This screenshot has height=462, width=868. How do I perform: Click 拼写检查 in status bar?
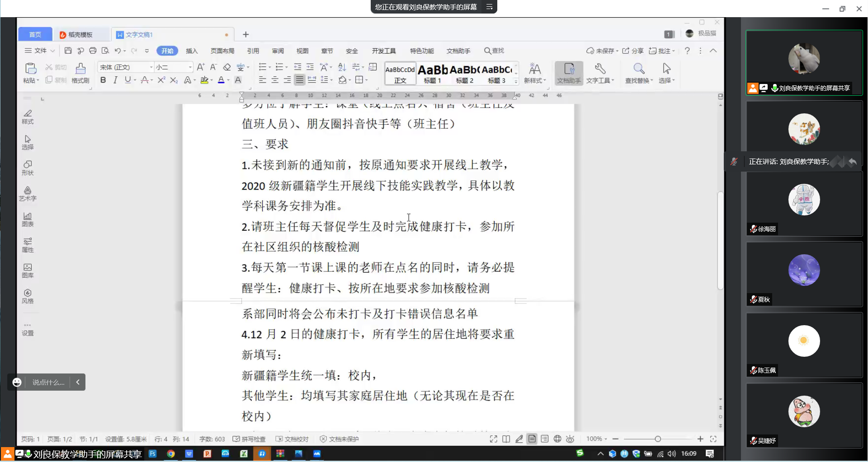tap(249, 439)
